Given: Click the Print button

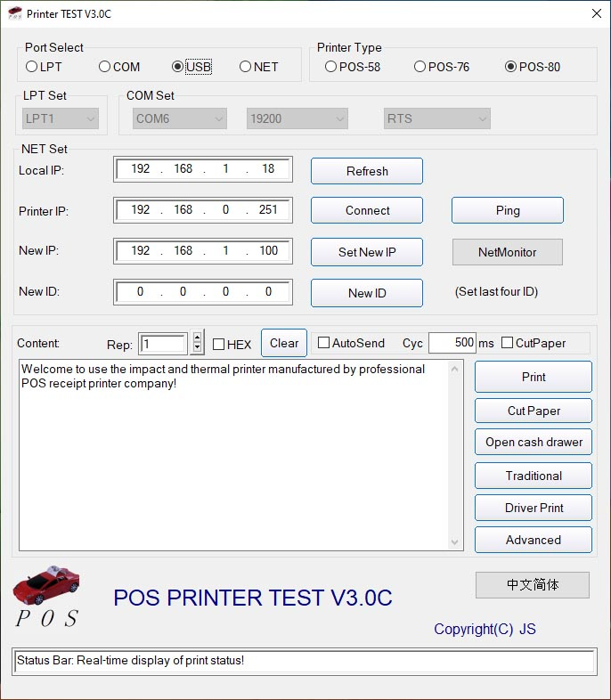Looking at the screenshot, I should tap(534, 377).
